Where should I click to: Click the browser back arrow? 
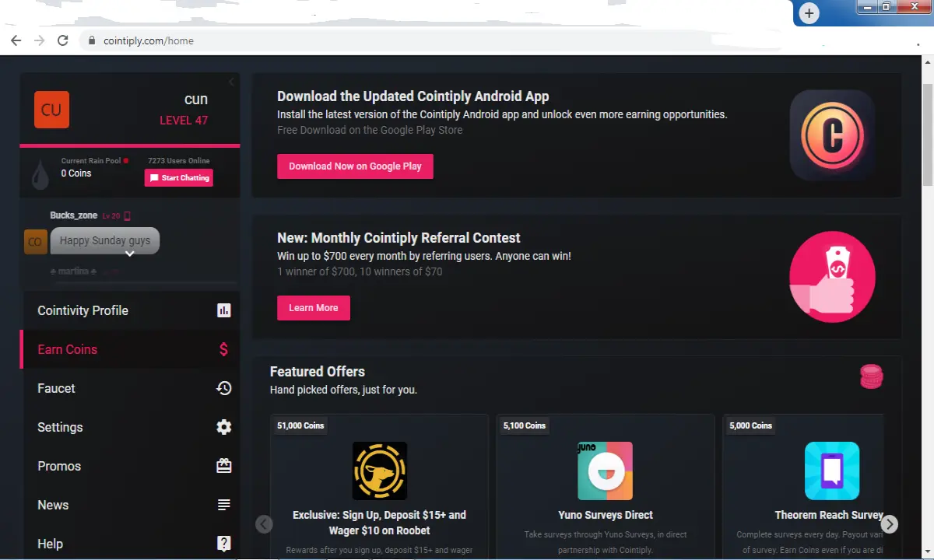coord(16,40)
